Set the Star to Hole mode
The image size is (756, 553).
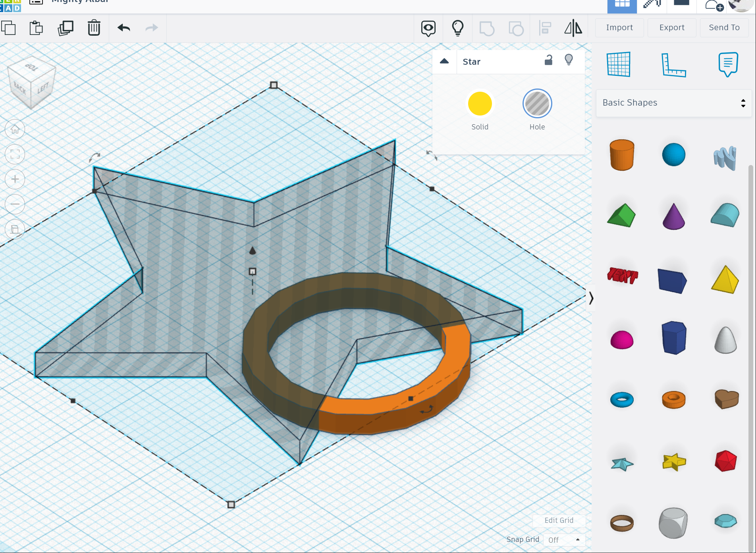click(537, 104)
